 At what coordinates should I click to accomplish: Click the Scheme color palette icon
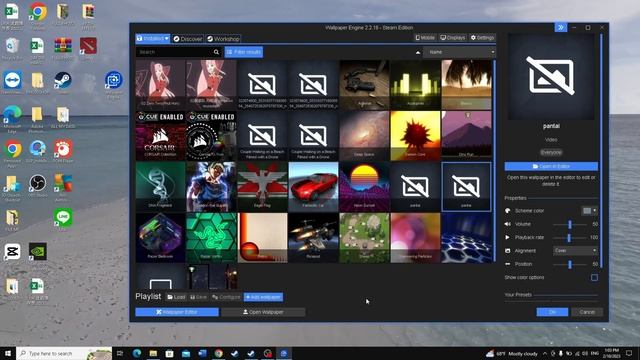click(507, 211)
